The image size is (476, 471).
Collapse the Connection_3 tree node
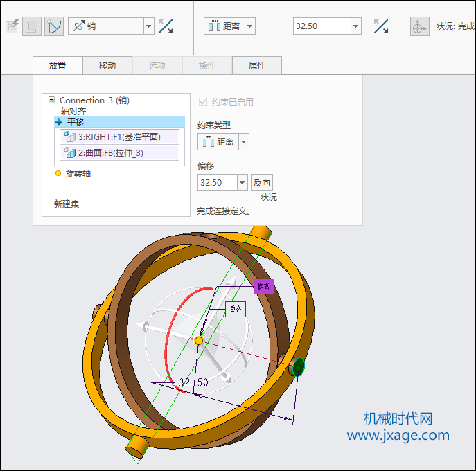(52, 100)
